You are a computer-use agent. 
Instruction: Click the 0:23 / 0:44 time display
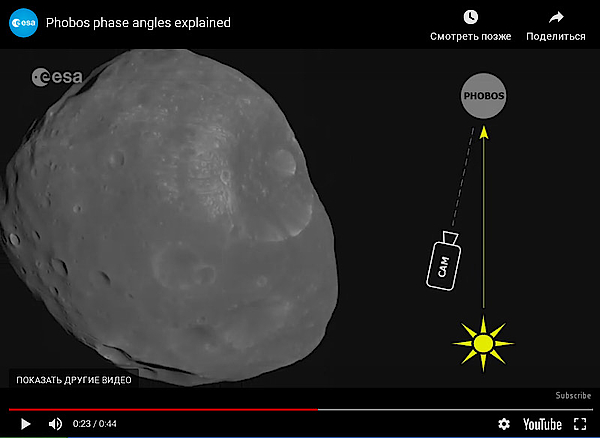[95, 424]
